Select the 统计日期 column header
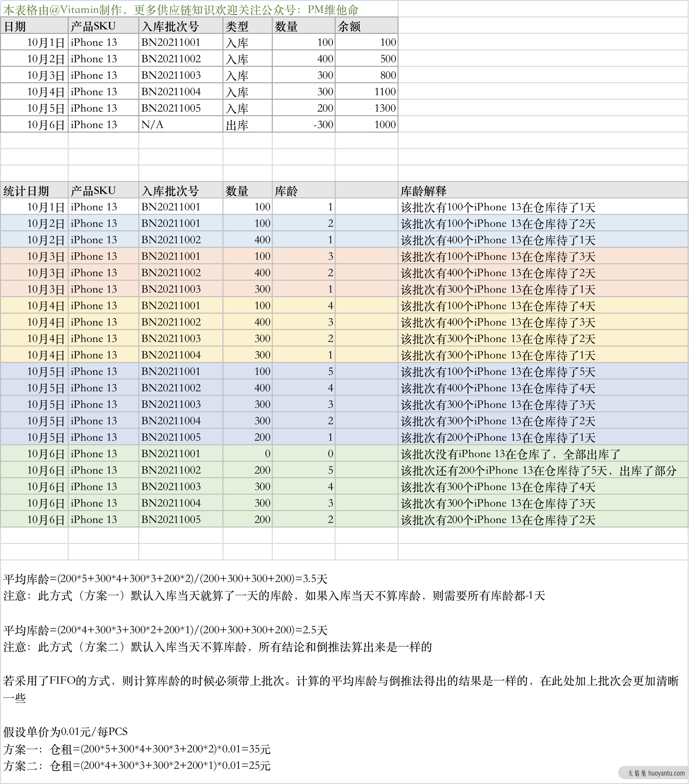Viewport: 689px width, 784px height. [x=34, y=191]
